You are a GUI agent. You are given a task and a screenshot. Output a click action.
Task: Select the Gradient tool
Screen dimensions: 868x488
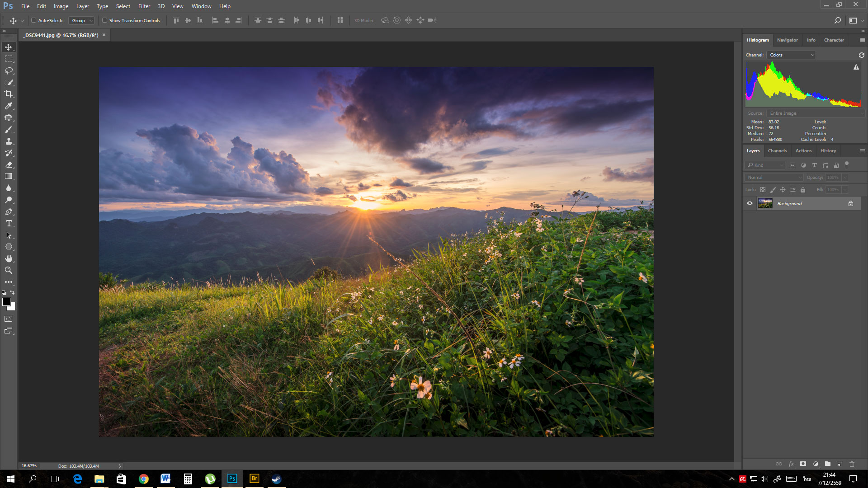click(9, 176)
